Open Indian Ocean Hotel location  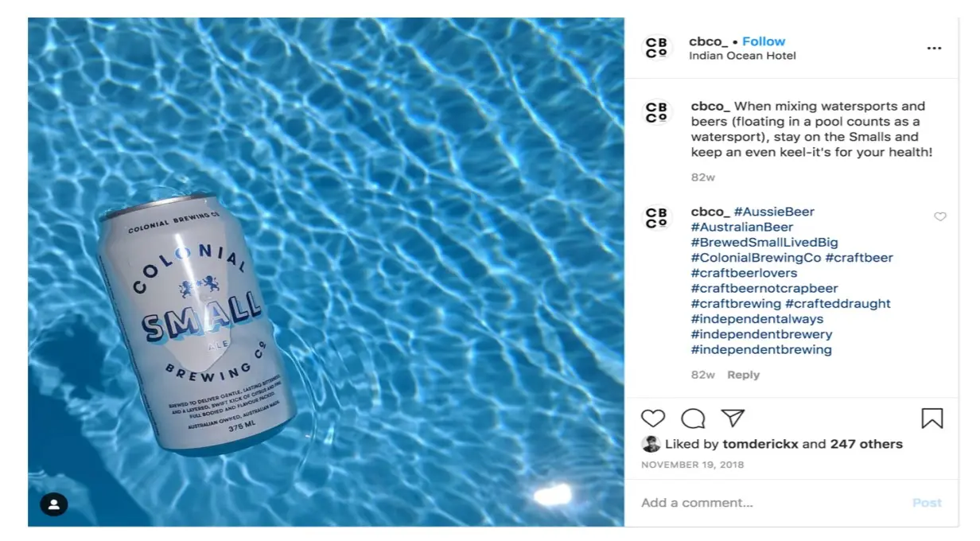[x=742, y=56]
